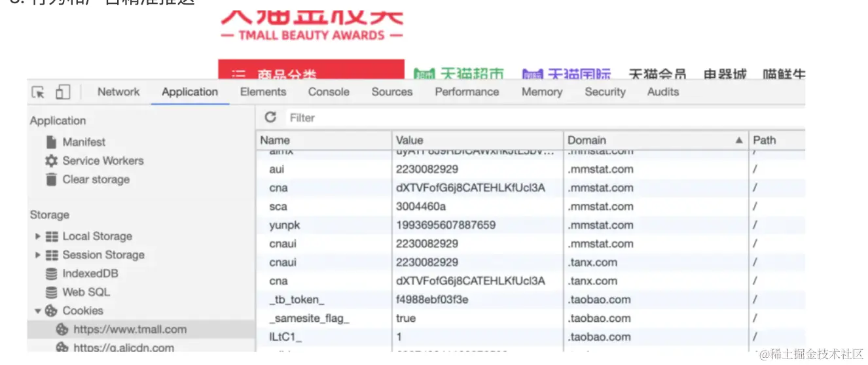Click the refresh cookies icon
868x365 pixels.
coord(270,117)
